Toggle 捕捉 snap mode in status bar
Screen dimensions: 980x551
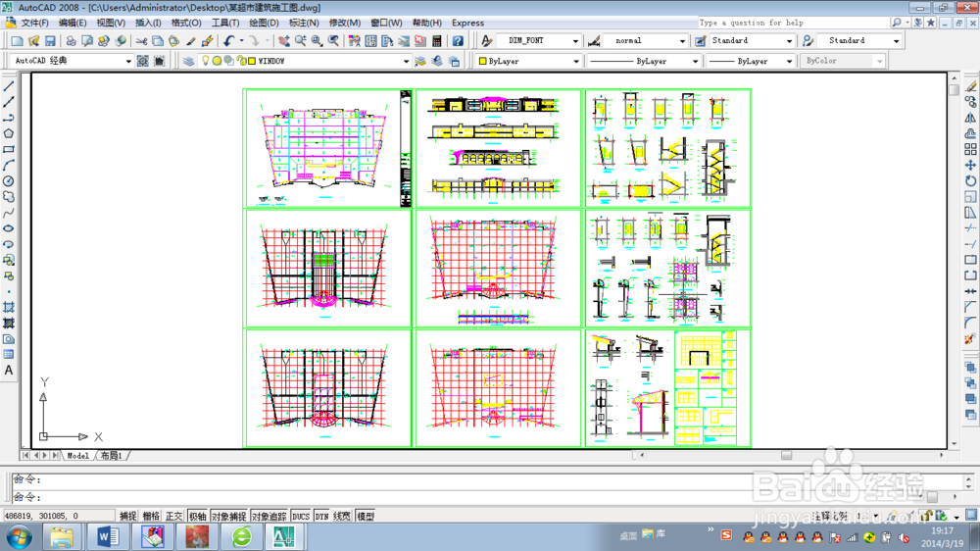coord(127,516)
